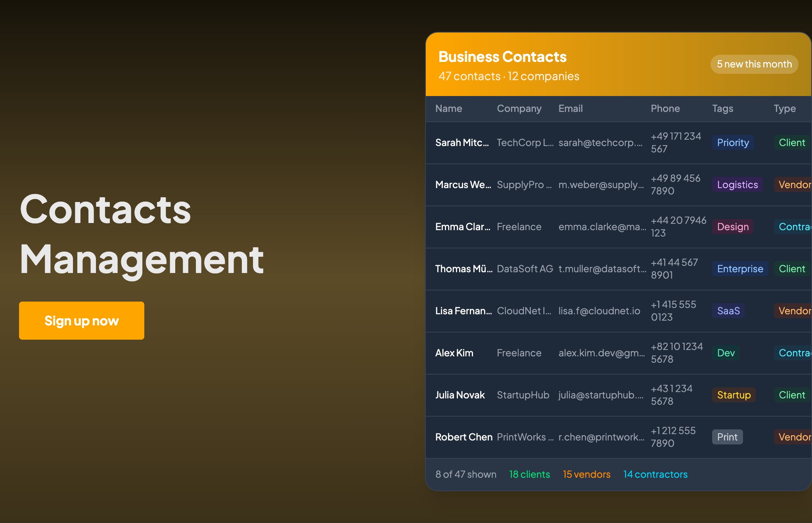Click the Type column header
Viewport: 812px width, 523px height.
point(785,108)
